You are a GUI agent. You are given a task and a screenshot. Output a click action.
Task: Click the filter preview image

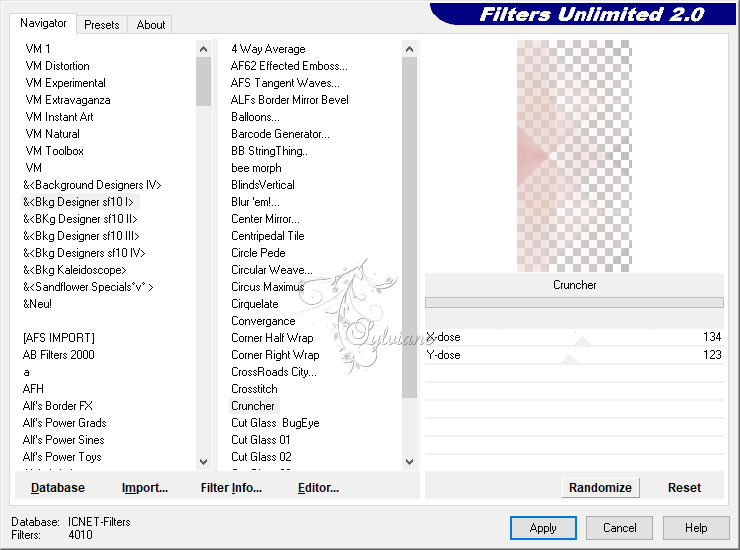click(x=574, y=156)
